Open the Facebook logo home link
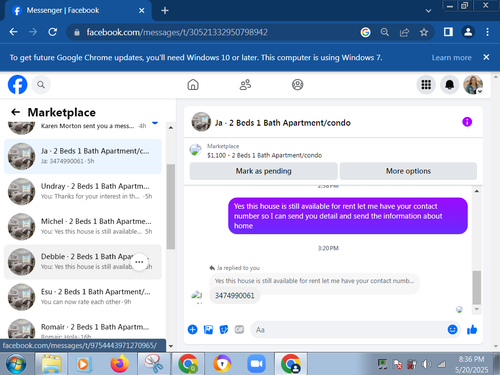The image size is (500, 375). click(17, 85)
